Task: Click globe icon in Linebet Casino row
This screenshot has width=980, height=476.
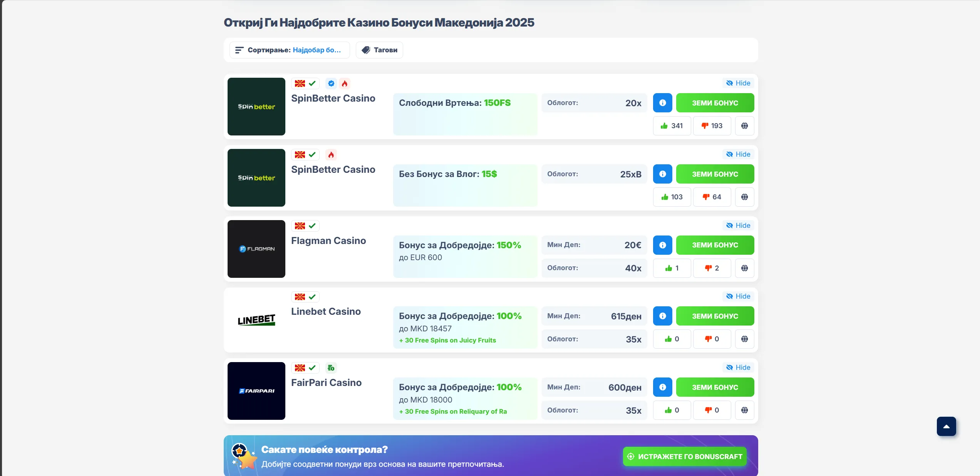Action: [x=744, y=339]
